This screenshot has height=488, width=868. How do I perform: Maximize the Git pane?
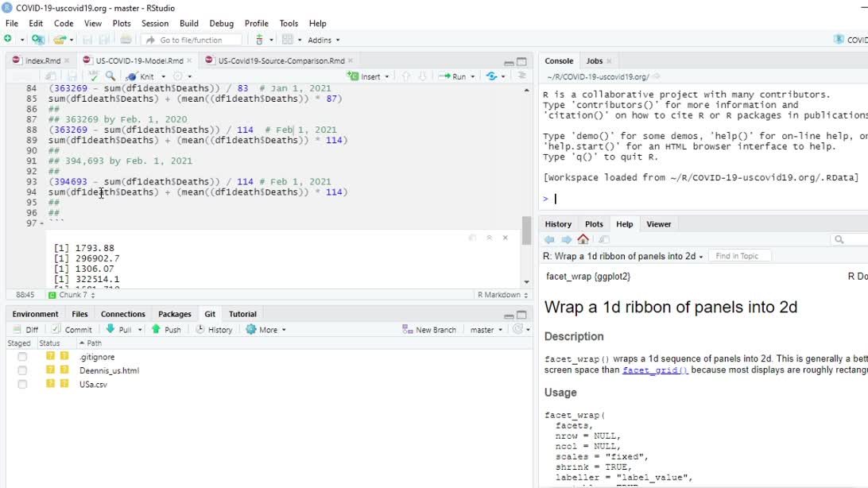[x=521, y=315]
